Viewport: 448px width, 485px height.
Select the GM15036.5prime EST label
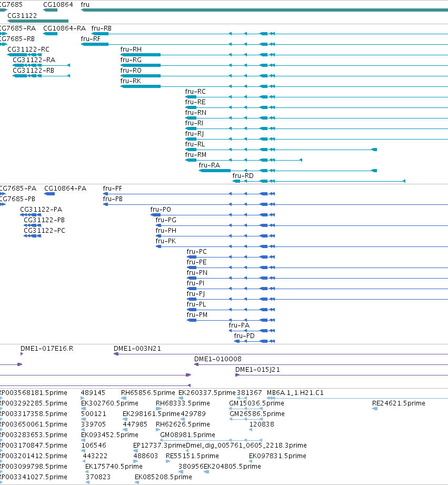click(256, 403)
